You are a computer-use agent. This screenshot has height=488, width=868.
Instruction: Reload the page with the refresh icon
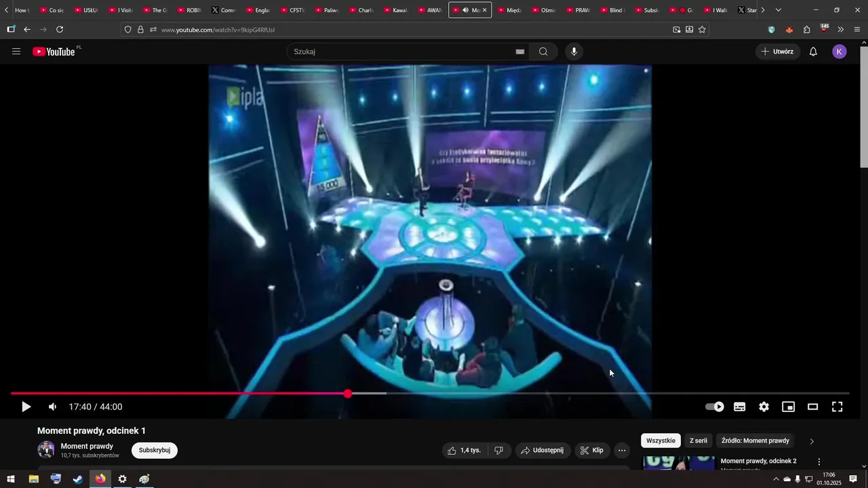(x=60, y=29)
